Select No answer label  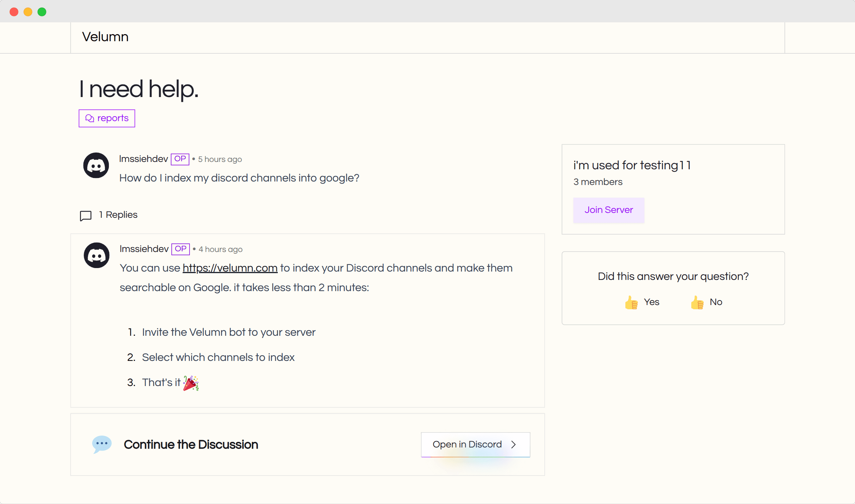click(x=716, y=302)
